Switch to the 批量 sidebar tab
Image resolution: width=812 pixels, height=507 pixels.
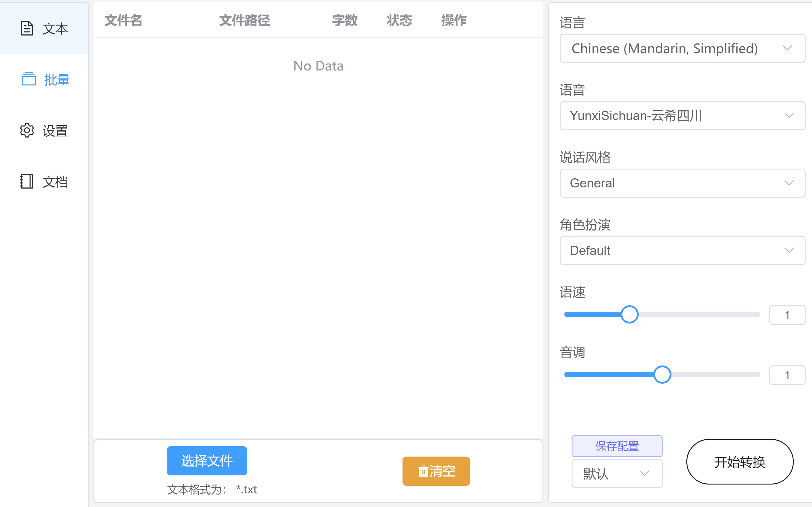point(44,80)
